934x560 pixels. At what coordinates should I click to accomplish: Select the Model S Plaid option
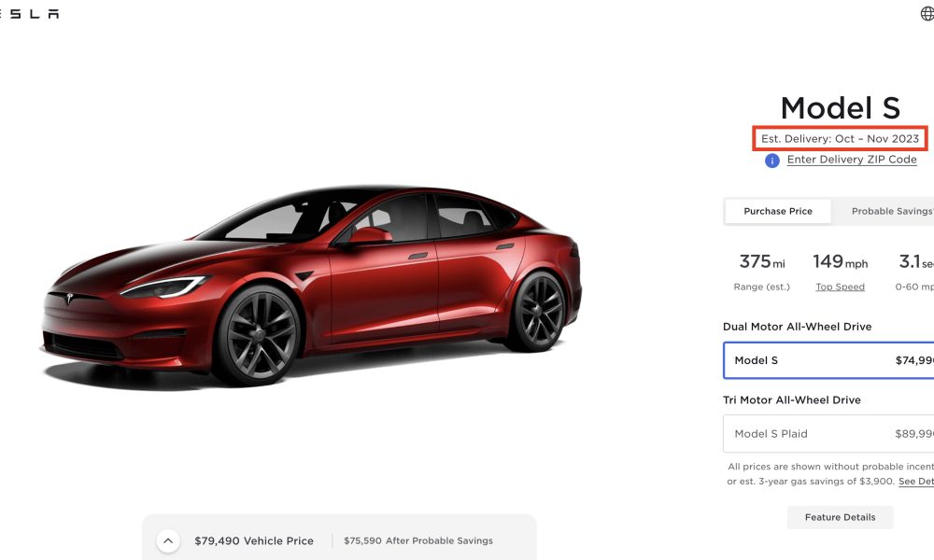pos(828,434)
